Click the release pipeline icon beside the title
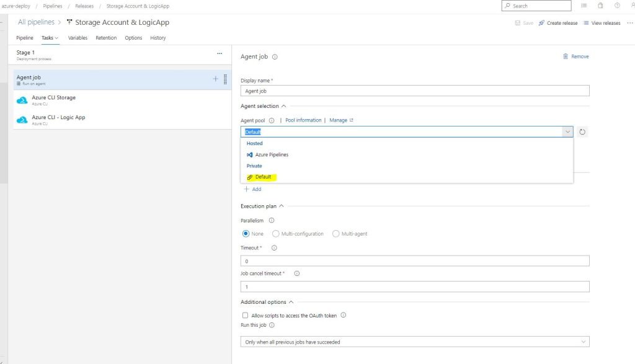This screenshot has height=364, width=635. 69,22
